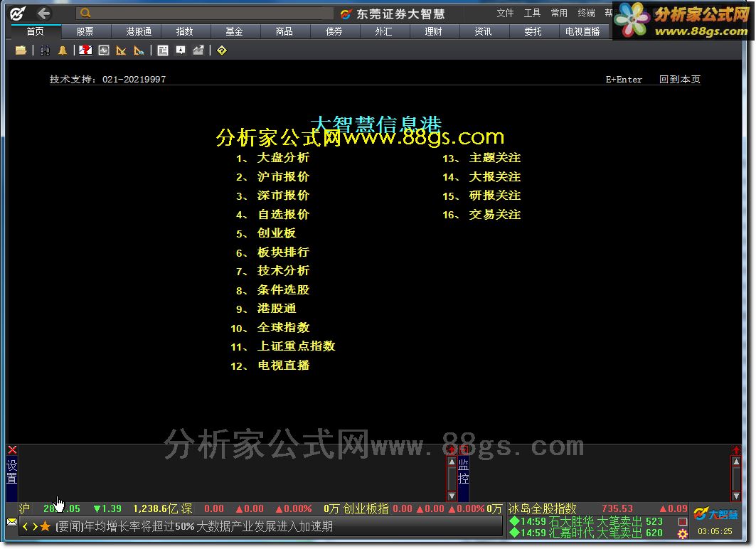The width and height of the screenshot is (756, 549).
Task: Click the rising trend chart icon
Action: (198, 50)
